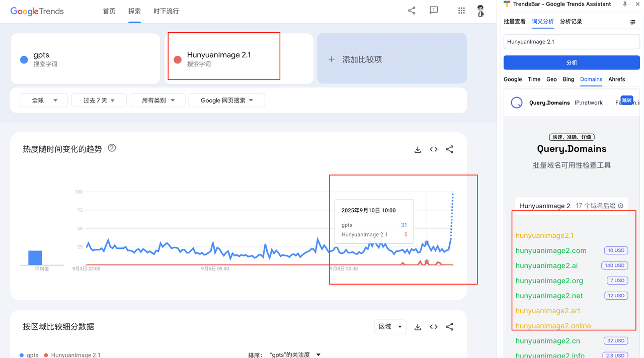
Task: Pin the TrendsBar side panel
Action: pyautogui.click(x=625, y=4)
